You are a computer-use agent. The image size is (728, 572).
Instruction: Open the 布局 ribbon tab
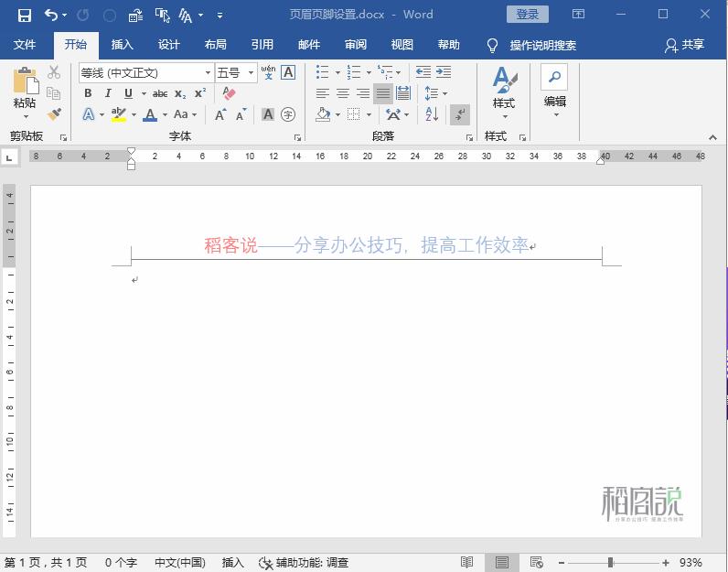click(x=215, y=45)
